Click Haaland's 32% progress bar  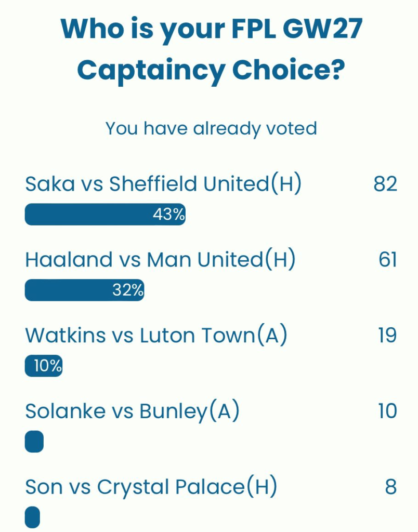click(85, 290)
